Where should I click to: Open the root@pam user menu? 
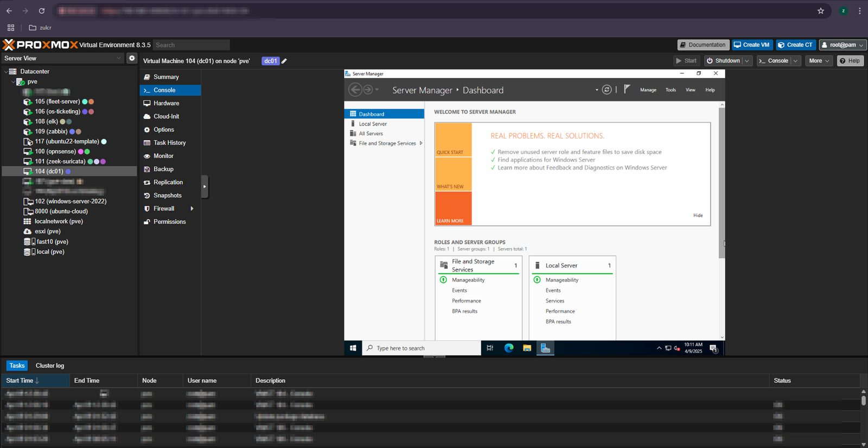pos(843,45)
